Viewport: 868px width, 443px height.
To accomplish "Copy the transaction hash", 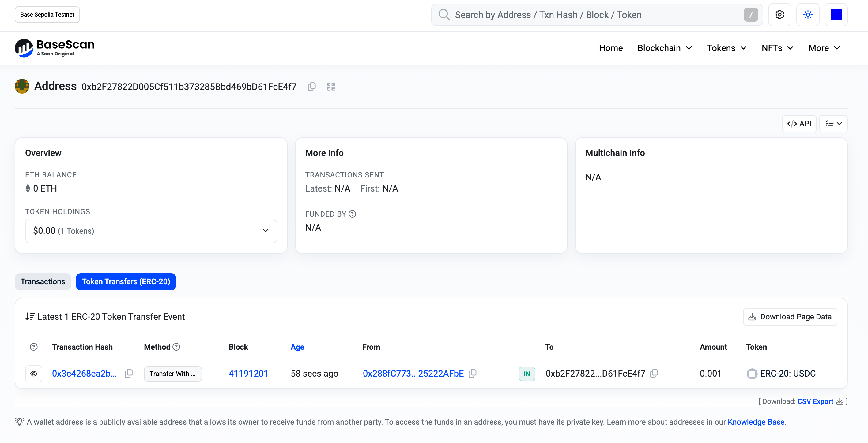I will pyautogui.click(x=129, y=373).
